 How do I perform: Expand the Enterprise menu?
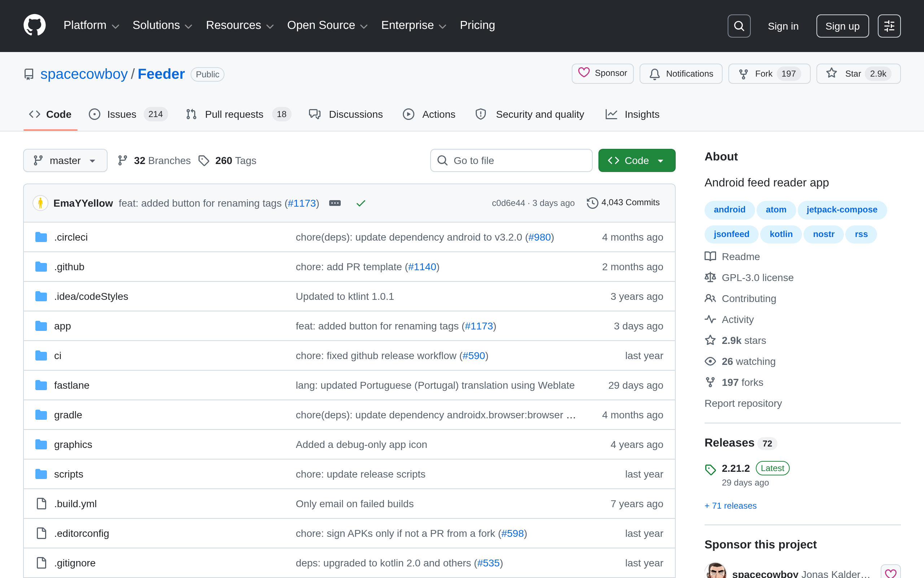point(414,25)
